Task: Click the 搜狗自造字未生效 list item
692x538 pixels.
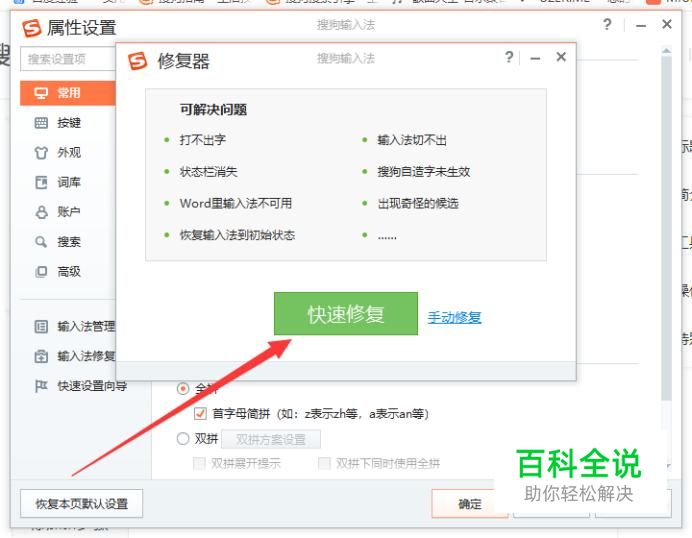Action: [423, 172]
